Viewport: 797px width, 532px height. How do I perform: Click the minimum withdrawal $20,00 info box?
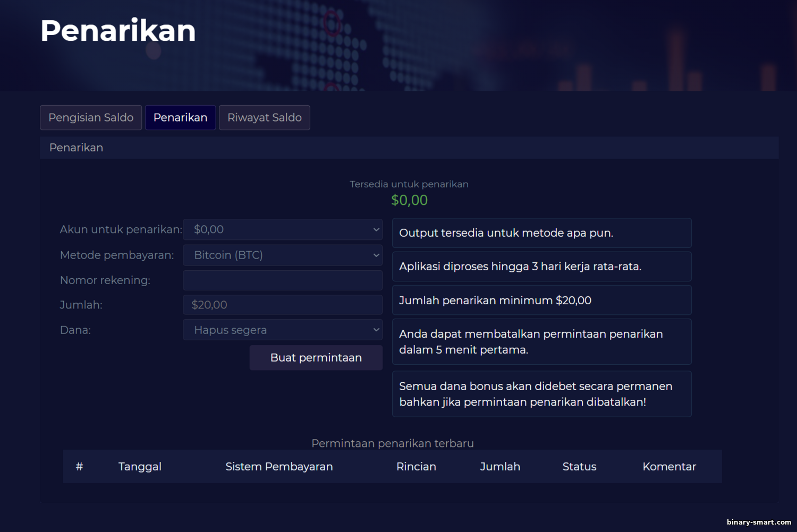[541, 300]
